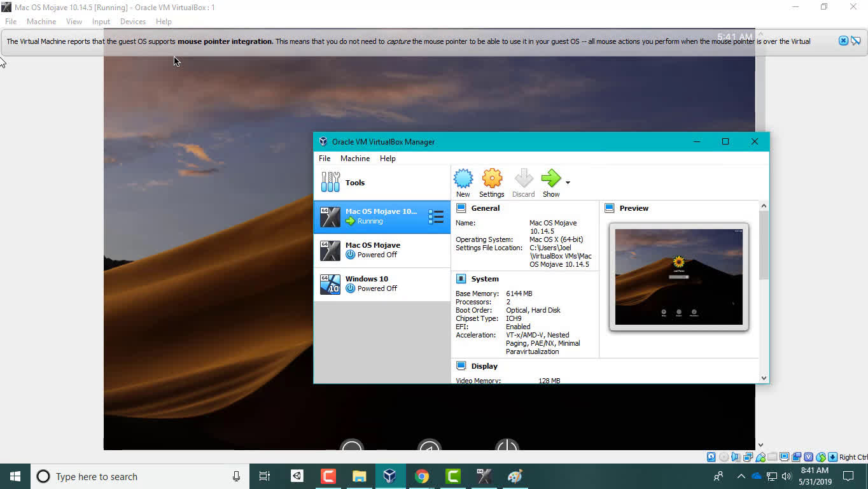Select the Tools entry in the sidebar

point(382,183)
